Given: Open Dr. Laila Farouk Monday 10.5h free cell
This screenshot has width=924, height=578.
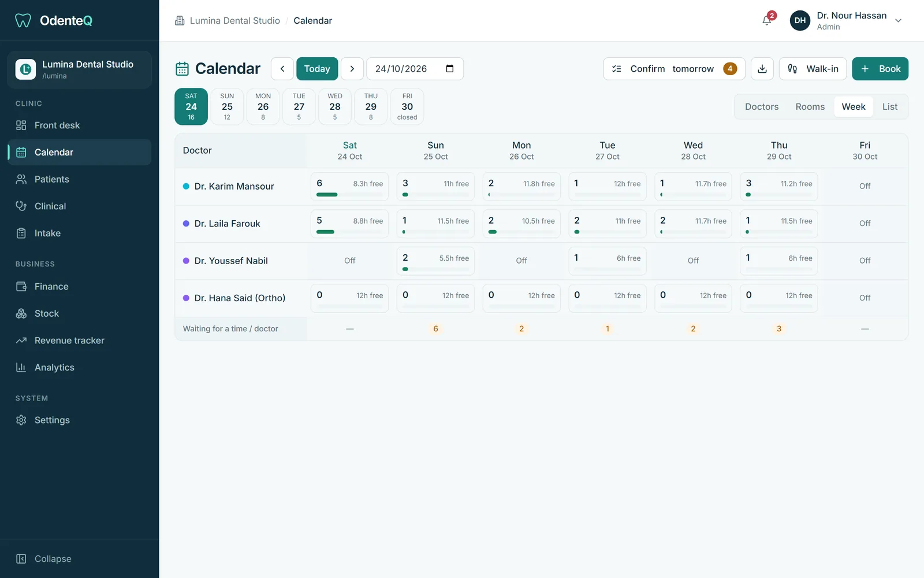Looking at the screenshot, I should click(521, 224).
